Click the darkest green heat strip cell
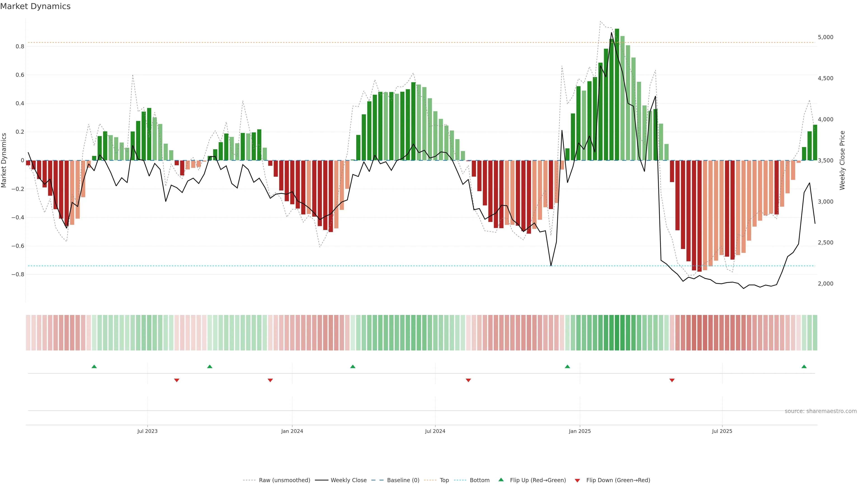This screenshot has width=868, height=488. pyautogui.click(x=617, y=333)
